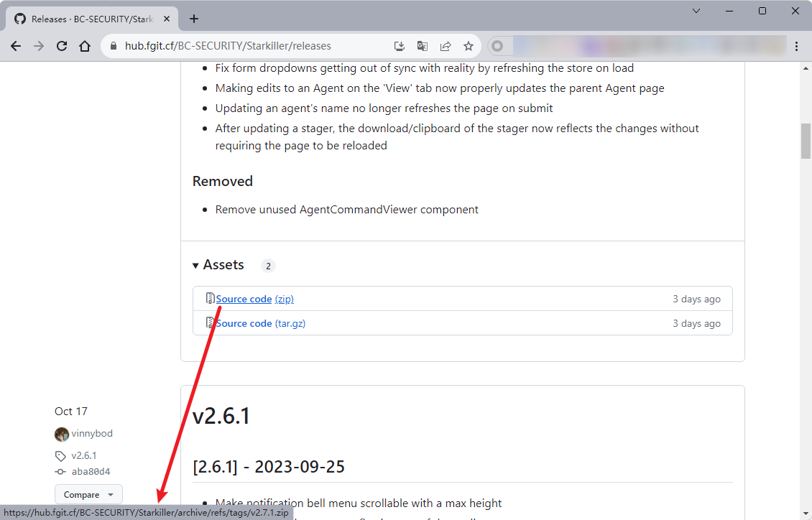Image resolution: width=812 pixels, height=520 pixels.
Task: Click the v2.6.1 tag icon
Action: point(60,456)
